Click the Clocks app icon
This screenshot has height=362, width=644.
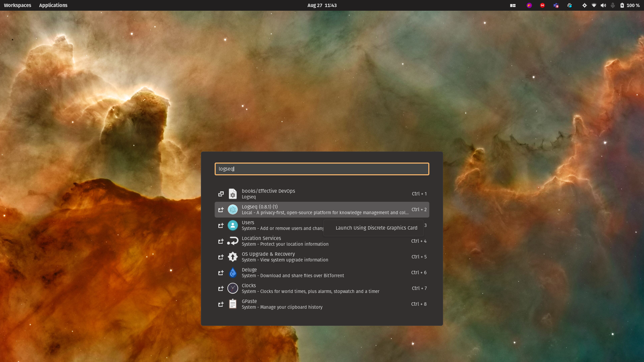point(232,288)
